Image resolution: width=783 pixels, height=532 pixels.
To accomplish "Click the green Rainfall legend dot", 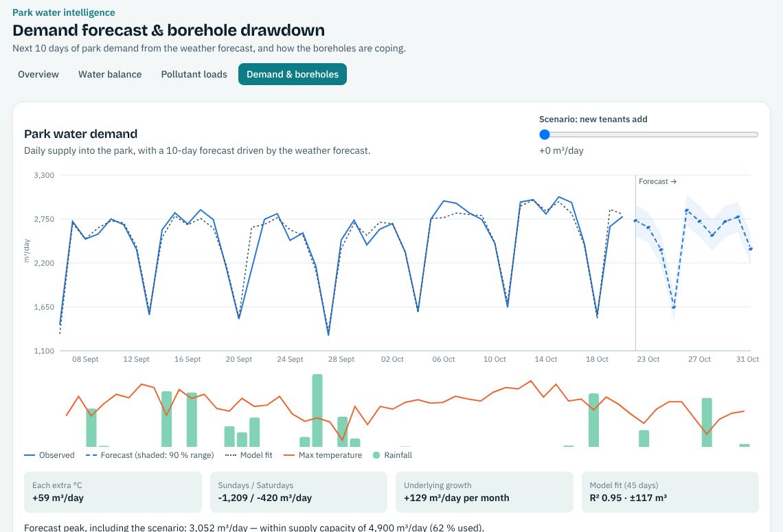I will [376, 455].
